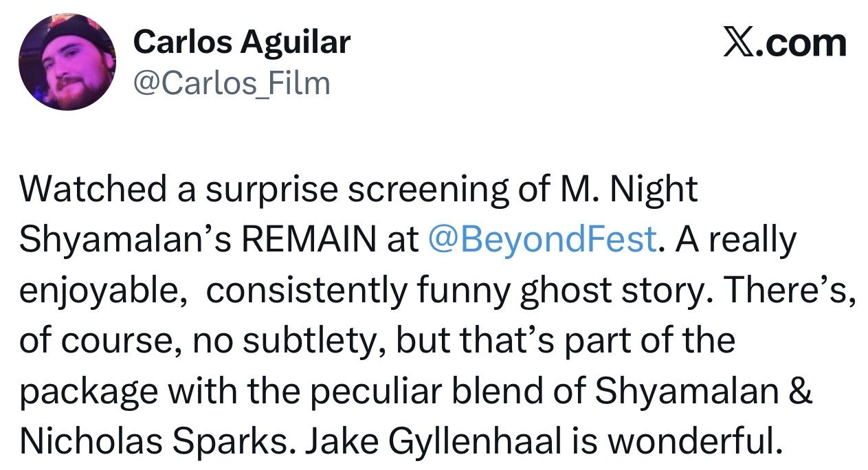Click the words M. Night in first line

(627, 190)
